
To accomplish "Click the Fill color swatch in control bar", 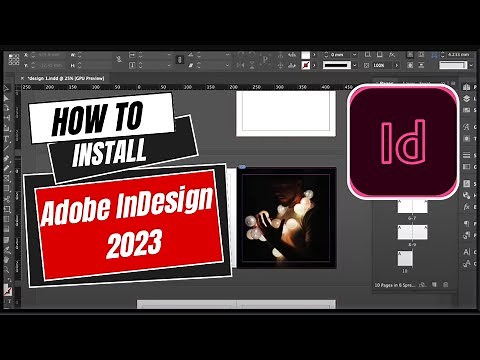I will click(306, 55).
